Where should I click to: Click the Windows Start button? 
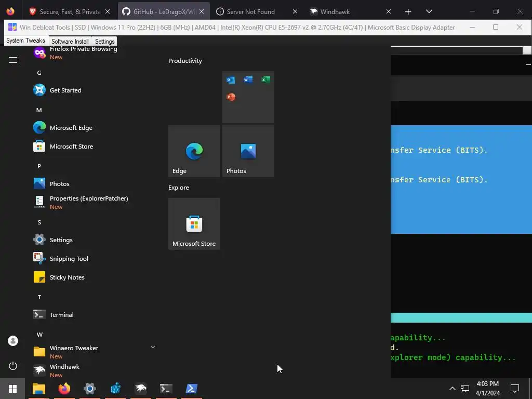click(x=12, y=389)
